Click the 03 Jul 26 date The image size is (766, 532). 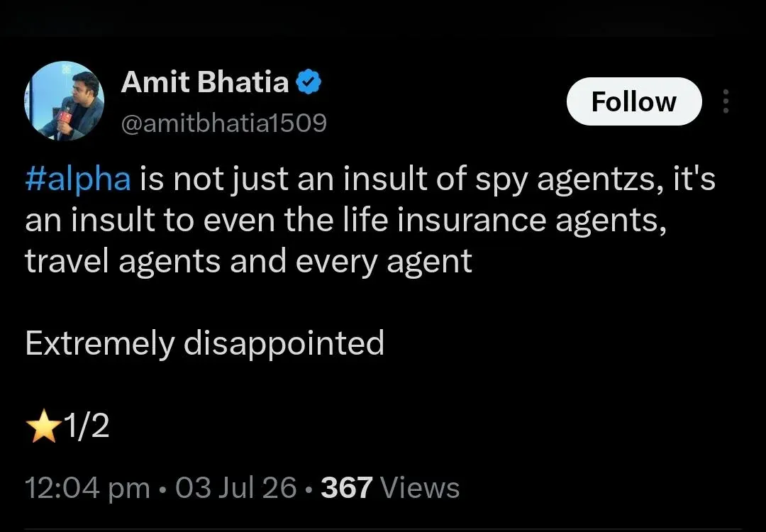(x=235, y=487)
